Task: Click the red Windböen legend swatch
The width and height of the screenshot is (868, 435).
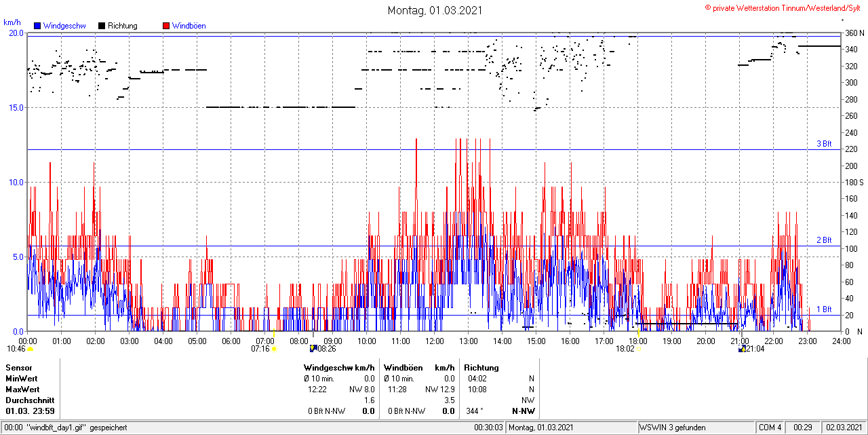Action: [x=166, y=26]
